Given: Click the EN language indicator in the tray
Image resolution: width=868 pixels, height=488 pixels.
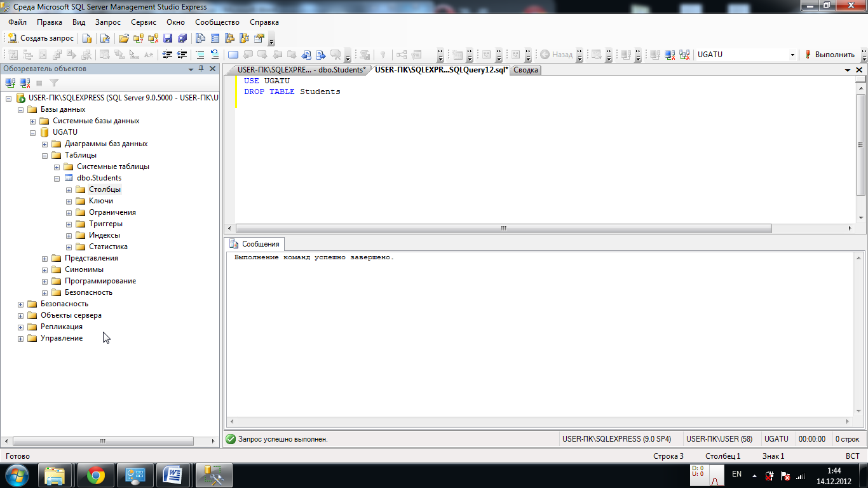Looking at the screenshot, I should [737, 474].
